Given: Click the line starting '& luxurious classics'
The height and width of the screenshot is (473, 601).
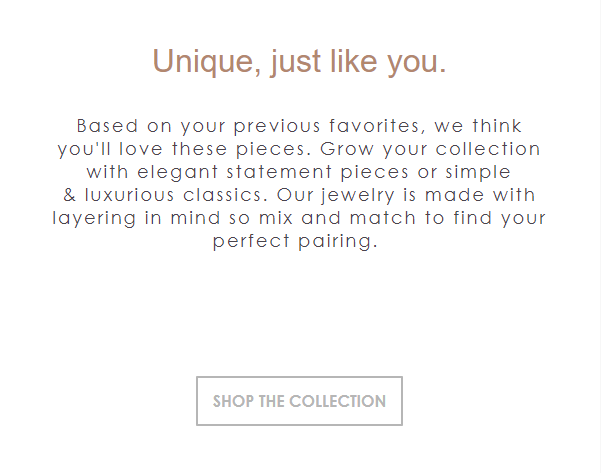Looking at the screenshot, I should click(x=299, y=194).
